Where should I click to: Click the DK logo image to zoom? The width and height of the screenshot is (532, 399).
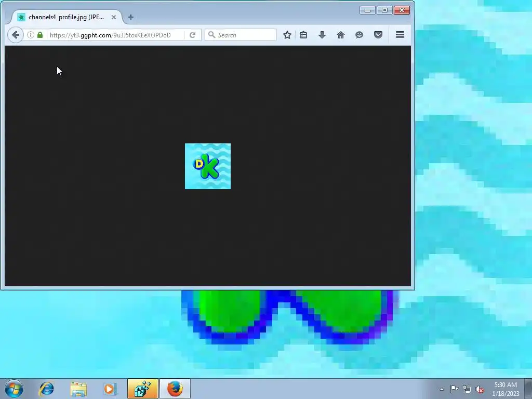(x=208, y=166)
